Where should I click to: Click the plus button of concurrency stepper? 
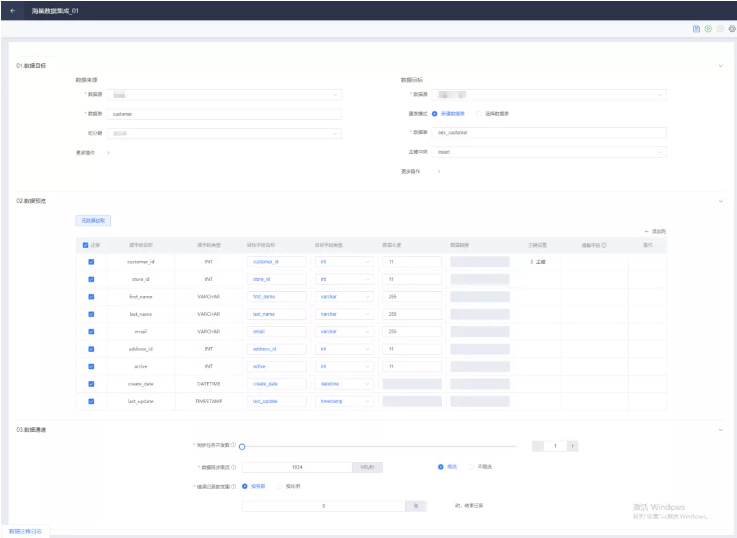coord(573,446)
